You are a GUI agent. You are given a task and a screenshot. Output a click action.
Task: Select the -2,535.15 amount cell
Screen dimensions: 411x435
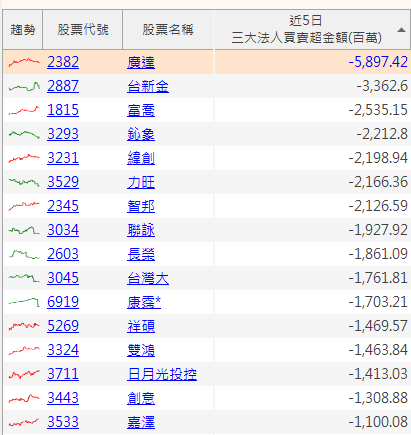point(312,110)
